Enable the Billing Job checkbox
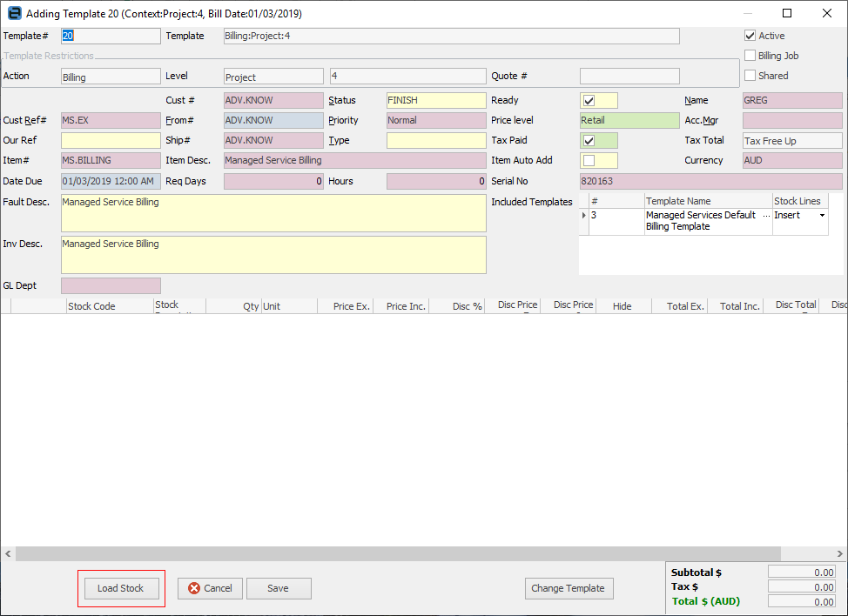Viewport: 848px width, 616px height. (x=749, y=55)
